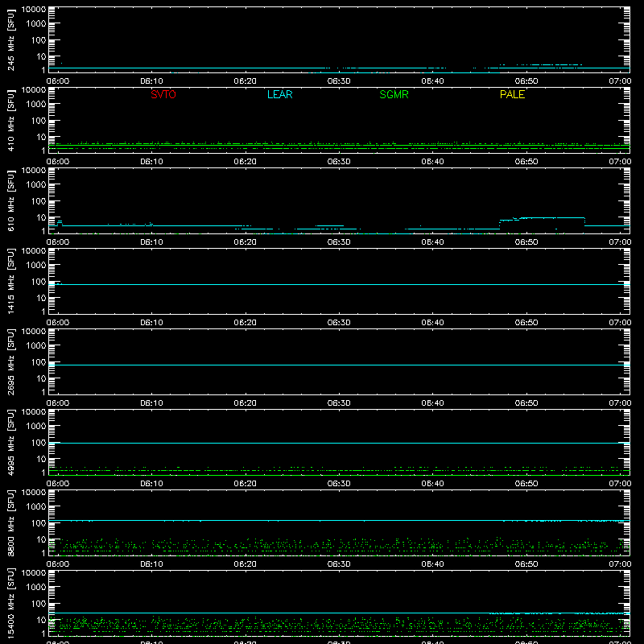Image resolution: width=644 pixels, height=644 pixels.
Task: Click the 06:00 time label below 1415 MHz plot
Action: click(57, 323)
